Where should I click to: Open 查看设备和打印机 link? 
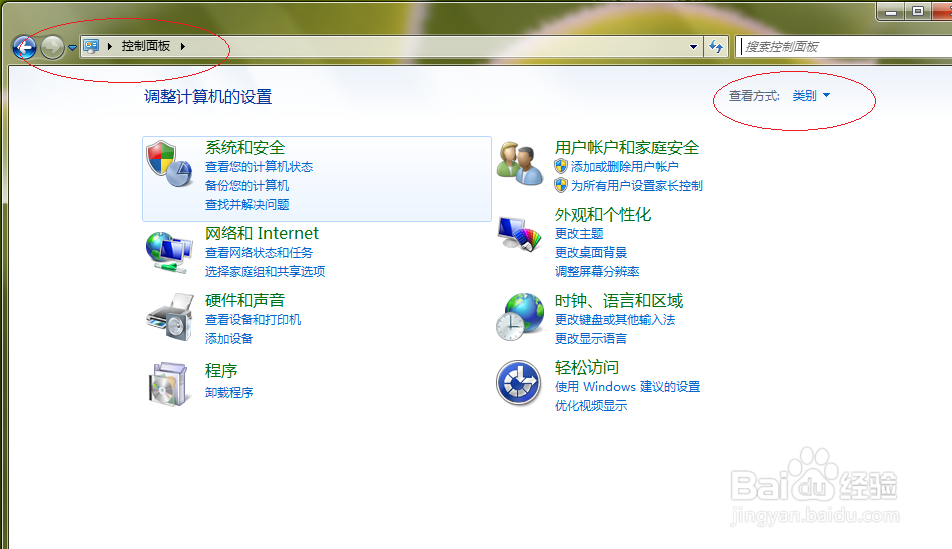pos(253,319)
